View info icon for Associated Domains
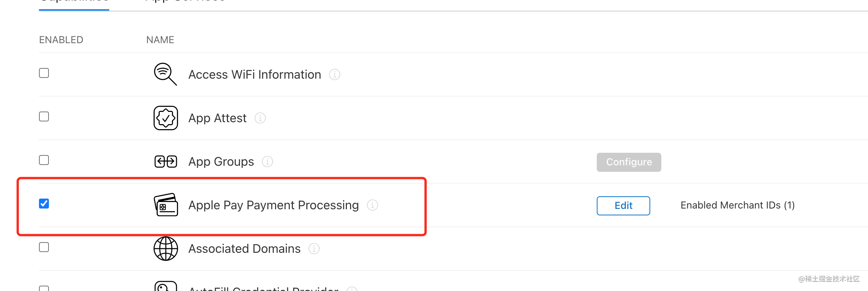The image size is (868, 291). [x=314, y=249]
